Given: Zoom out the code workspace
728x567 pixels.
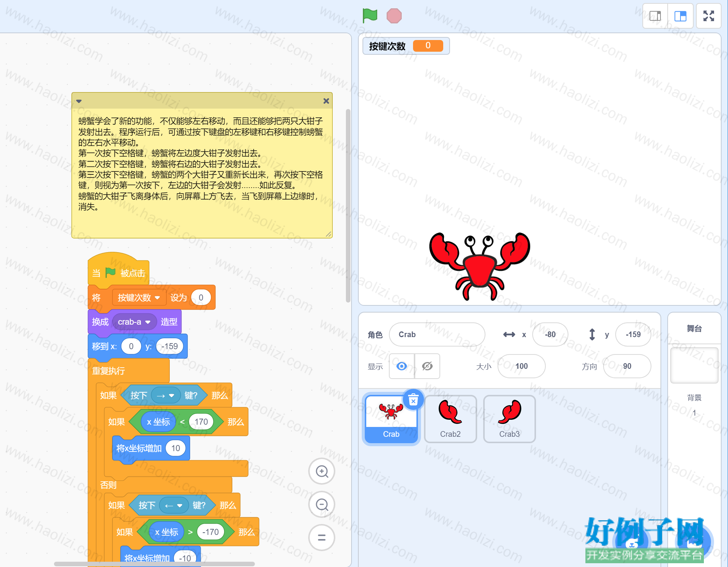Looking at the screenshot, I should click(x=322, y=504).
